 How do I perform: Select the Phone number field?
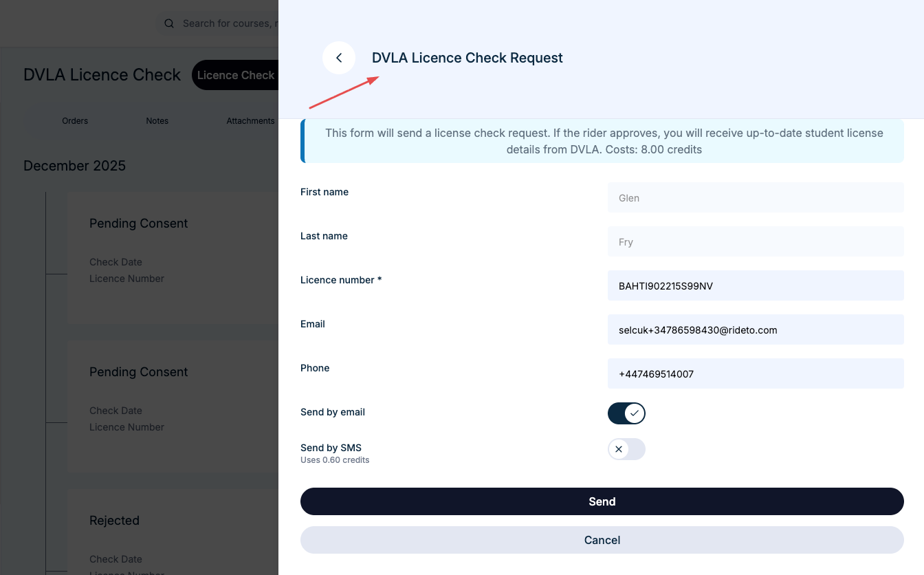(x=756, y=373)
